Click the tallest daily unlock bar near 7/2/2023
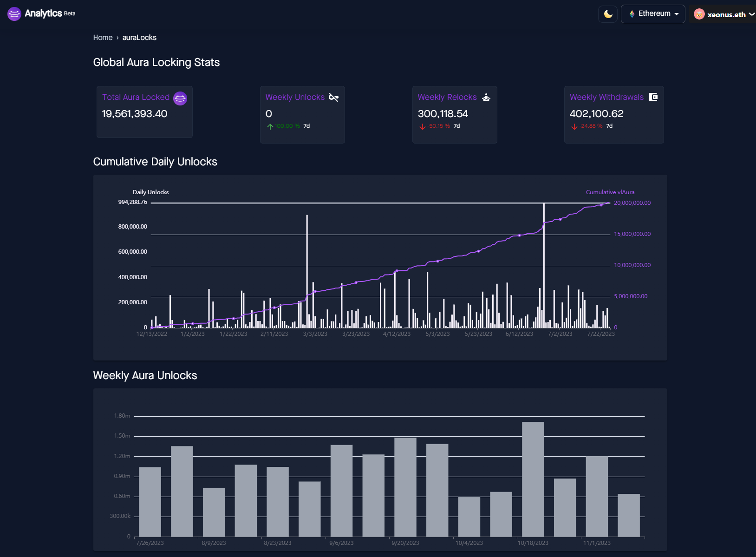 coord(544,265)
